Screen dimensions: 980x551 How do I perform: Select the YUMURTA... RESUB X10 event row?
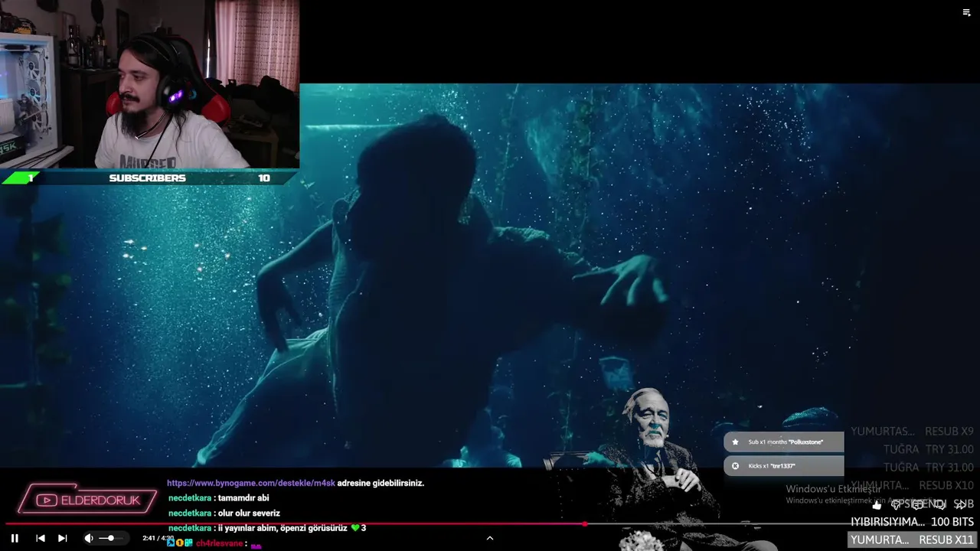click(x=913, y=485)
